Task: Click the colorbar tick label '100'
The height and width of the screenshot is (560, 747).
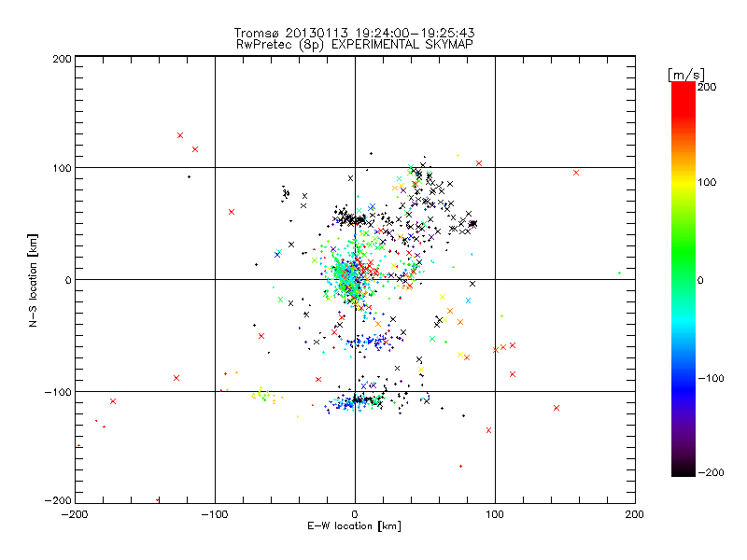Action: (707, 182)
